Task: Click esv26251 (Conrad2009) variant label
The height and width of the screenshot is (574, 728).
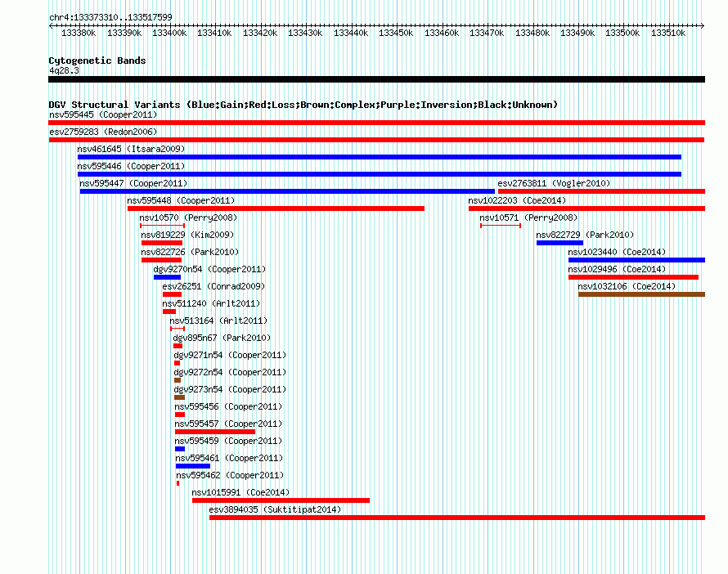Action: (x=213, y=286)
